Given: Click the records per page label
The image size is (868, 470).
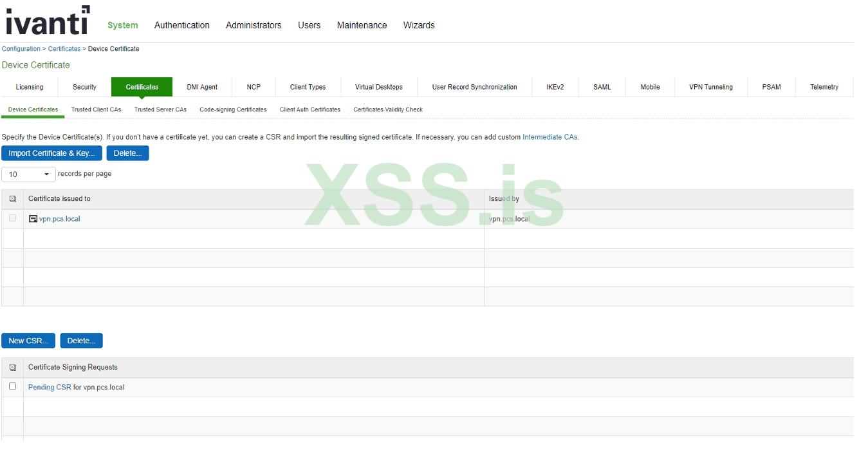Looking at the screenshot, I should click(84, 174).
